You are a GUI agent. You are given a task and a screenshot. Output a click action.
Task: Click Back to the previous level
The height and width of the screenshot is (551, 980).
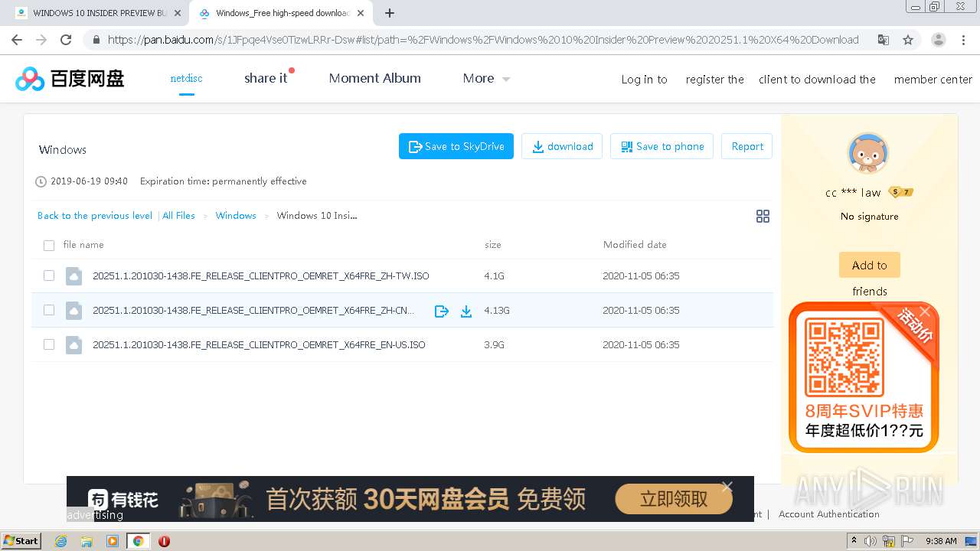coord(95,216)
